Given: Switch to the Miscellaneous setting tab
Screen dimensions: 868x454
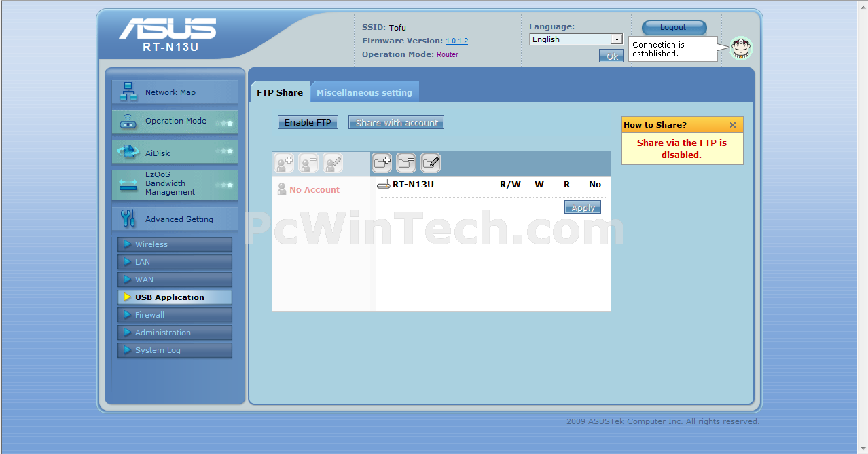Looking at the screenshot, I should (364, 92).
